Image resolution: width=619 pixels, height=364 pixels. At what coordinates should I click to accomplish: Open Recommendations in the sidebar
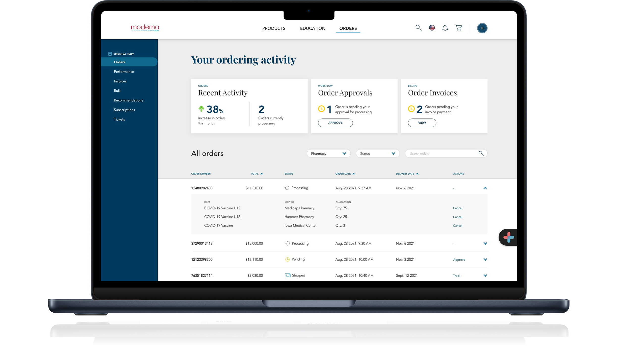[x=128, y=100]
